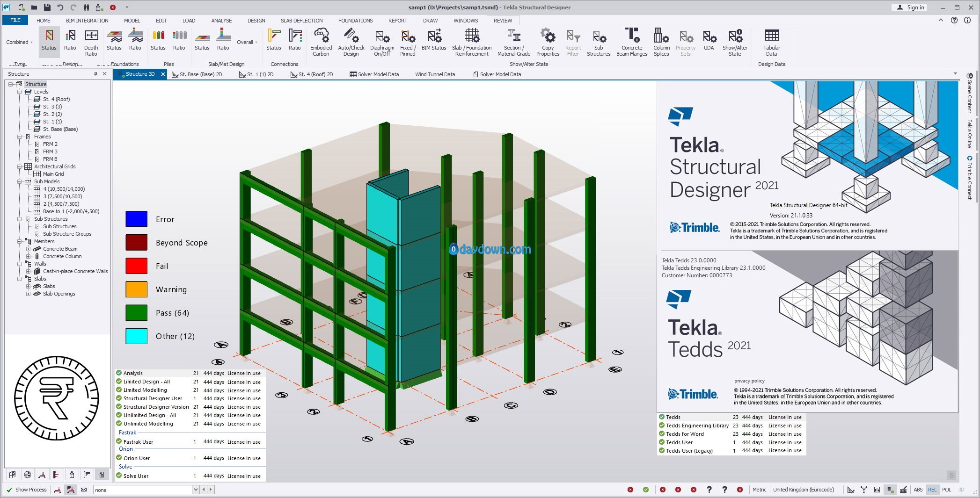Click Slab/Mat Design Status icon

click(202, 39)
